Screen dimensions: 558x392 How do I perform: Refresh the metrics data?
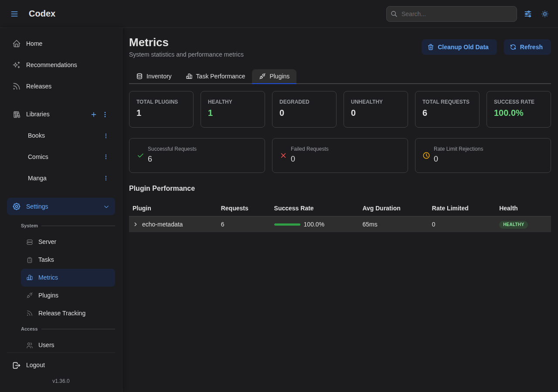coord(527,47)
